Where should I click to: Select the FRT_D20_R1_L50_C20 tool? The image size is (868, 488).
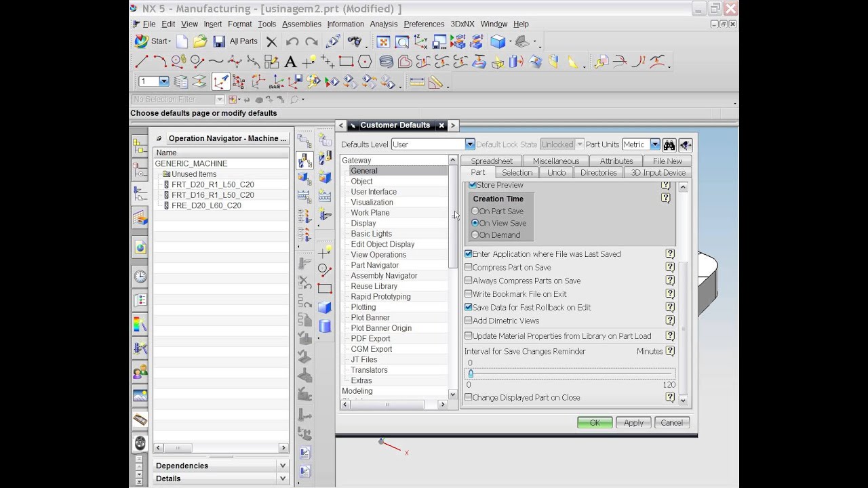click(x=212, y=184)
